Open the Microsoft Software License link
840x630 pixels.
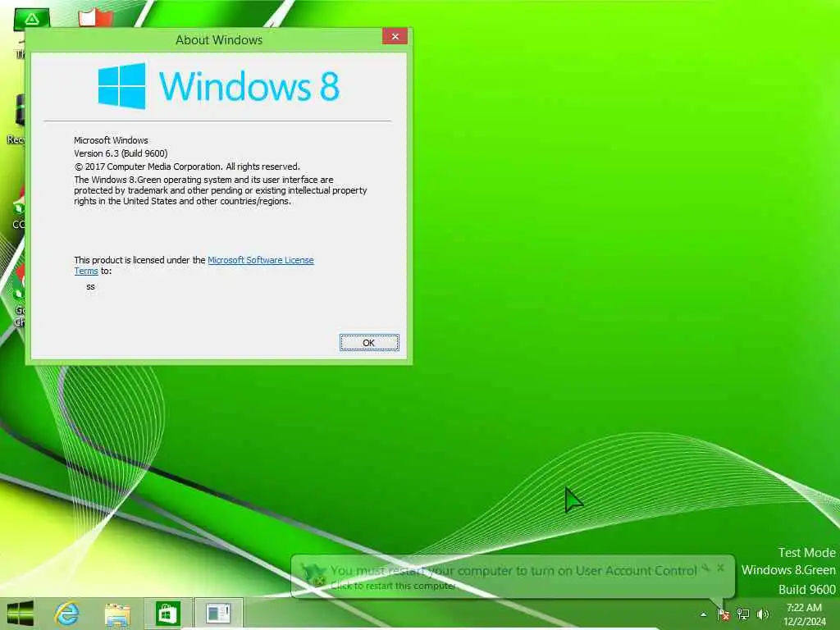260,260
